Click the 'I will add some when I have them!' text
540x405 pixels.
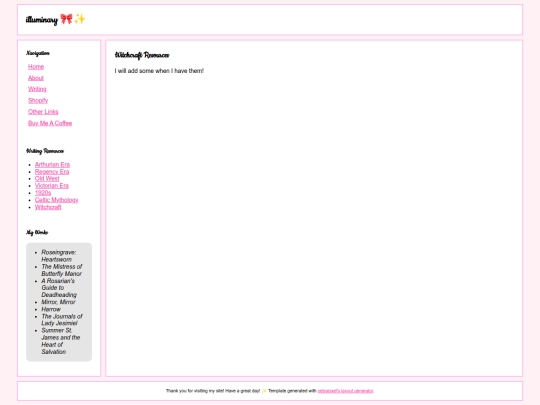[159, 71]
